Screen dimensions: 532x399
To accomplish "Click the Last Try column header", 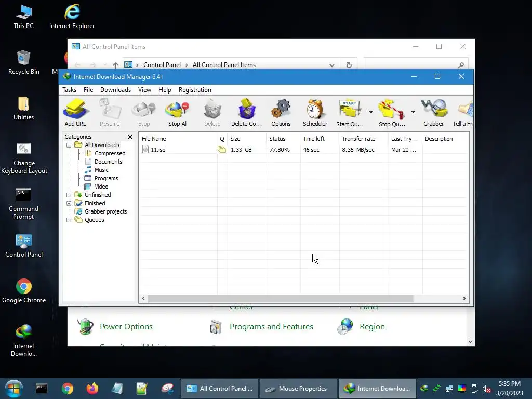I will pyautogui.click(x=405, y=139).
